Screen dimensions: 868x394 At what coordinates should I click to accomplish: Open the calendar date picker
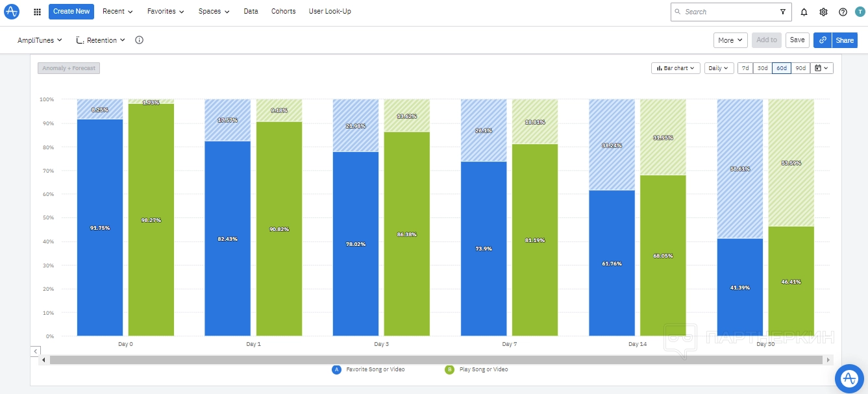[822, 68]
